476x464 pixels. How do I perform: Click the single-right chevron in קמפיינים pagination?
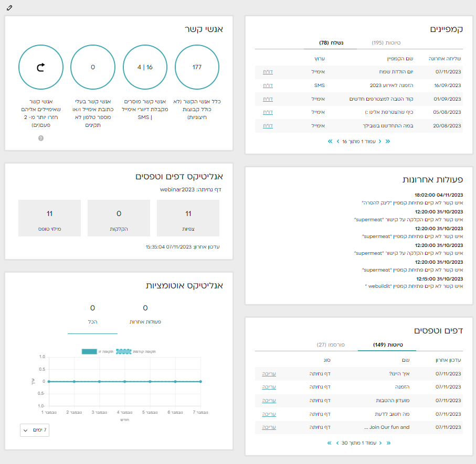pos(380,142)
